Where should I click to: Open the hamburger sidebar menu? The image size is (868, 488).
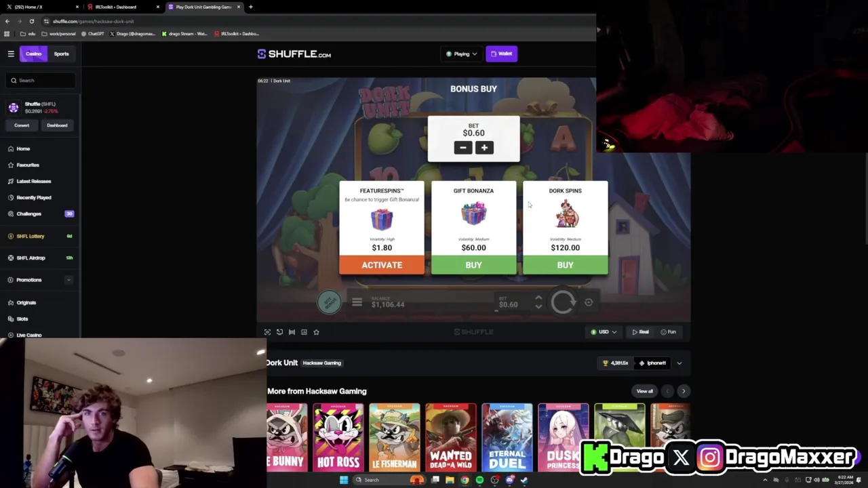point(11,54)
